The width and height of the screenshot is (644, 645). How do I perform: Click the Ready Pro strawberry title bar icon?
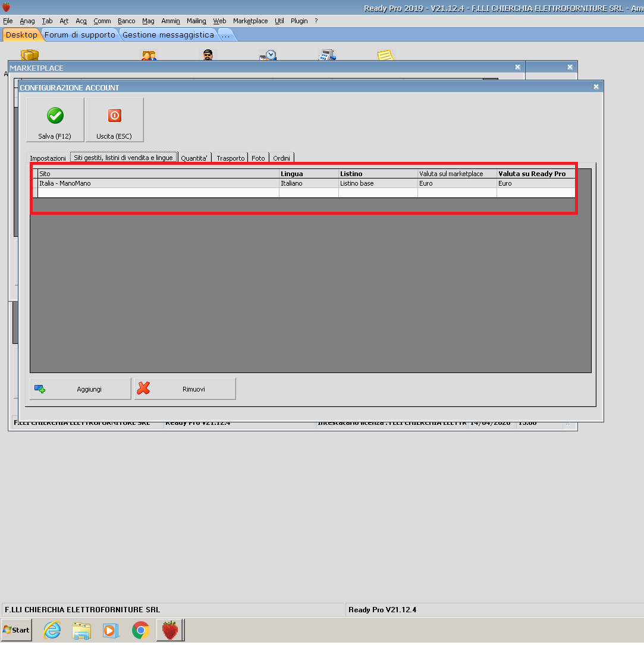coord(6,7)
